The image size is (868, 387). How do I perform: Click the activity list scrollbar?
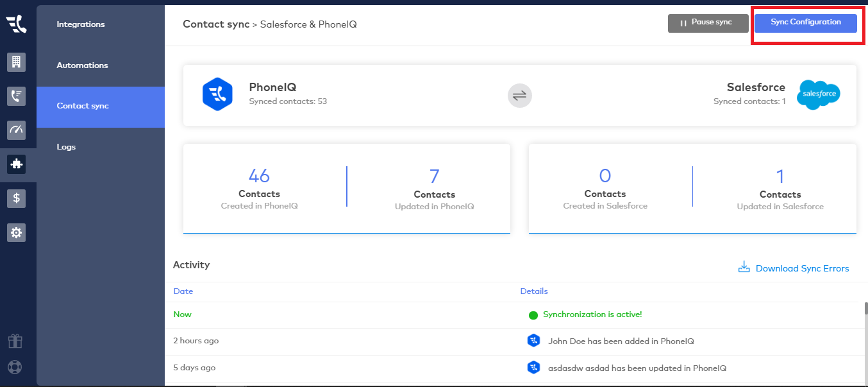coord(864,308)
